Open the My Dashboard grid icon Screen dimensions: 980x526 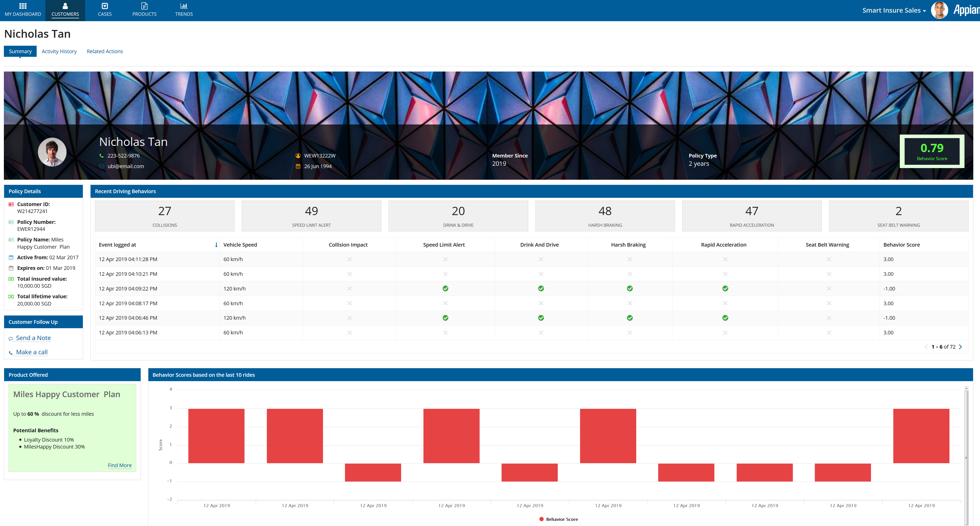click(x=23, y=6)
